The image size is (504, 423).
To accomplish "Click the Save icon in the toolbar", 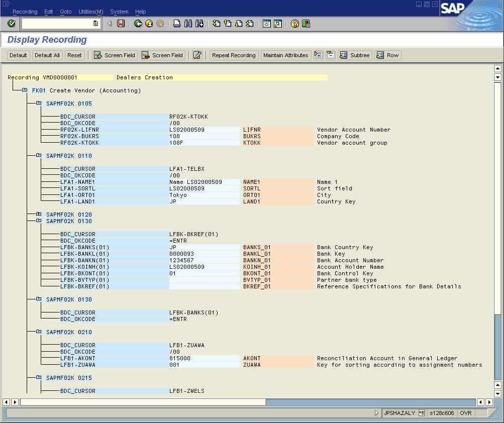I will click(x=121, y=23).
